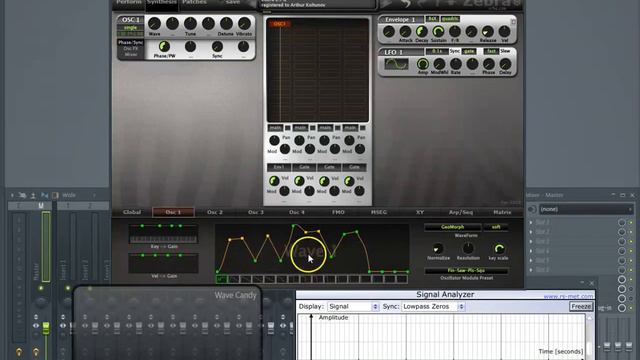Open the Oscillator Module Preset selector
640x360 pixels.
tap(466, 271)
